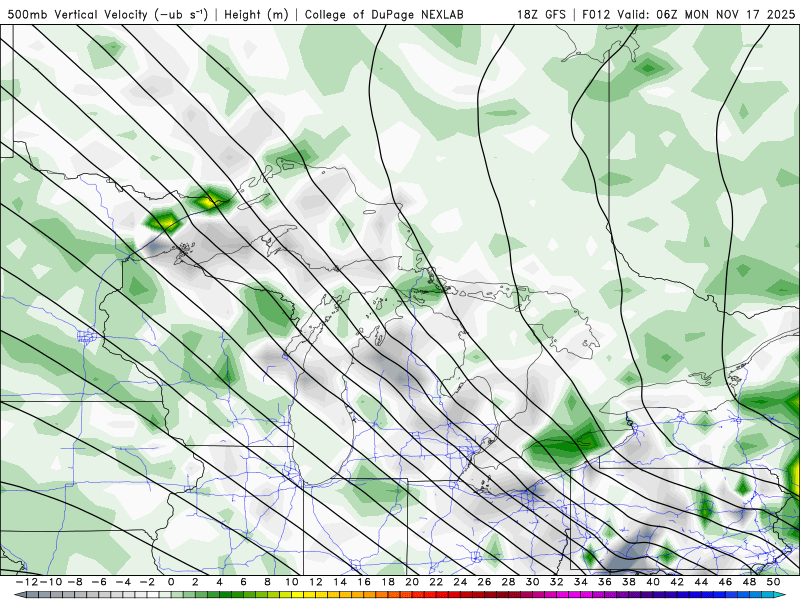800x600 pixels.
Task: Click the '18' color scale label
Action: click(388, 582)
